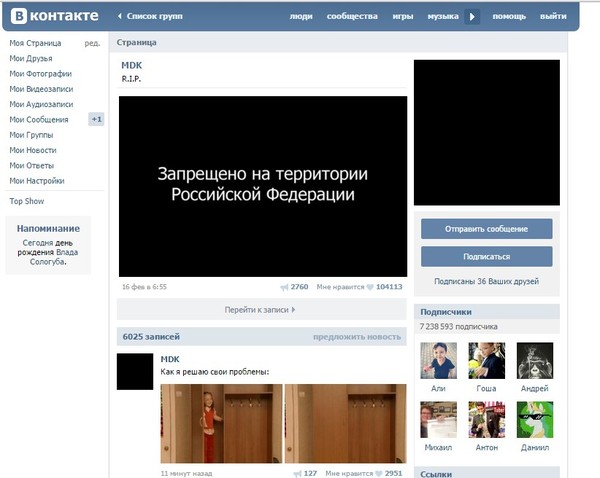The height and width of the screenshot is (478, 600).
Task: Open the сообщества menu item
Action: (352, 16)
